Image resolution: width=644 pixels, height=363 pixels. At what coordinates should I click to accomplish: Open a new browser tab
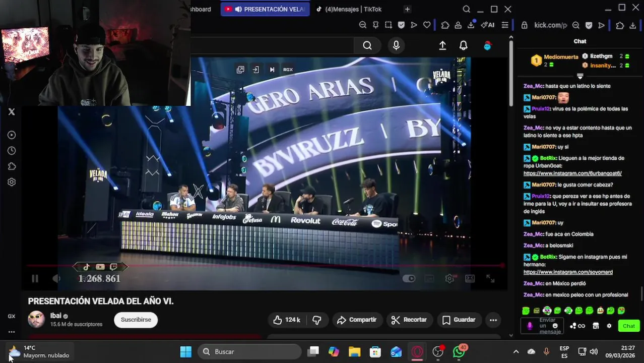point(407,9)
